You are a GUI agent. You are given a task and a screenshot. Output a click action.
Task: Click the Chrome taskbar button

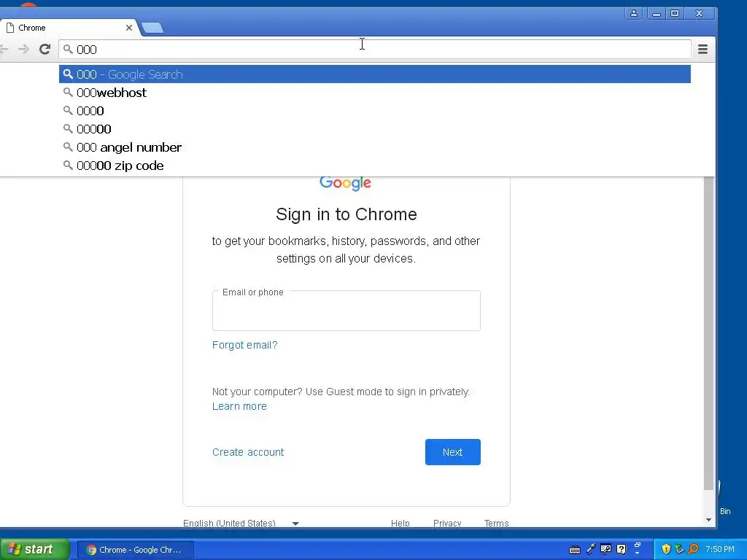(135, 550)
